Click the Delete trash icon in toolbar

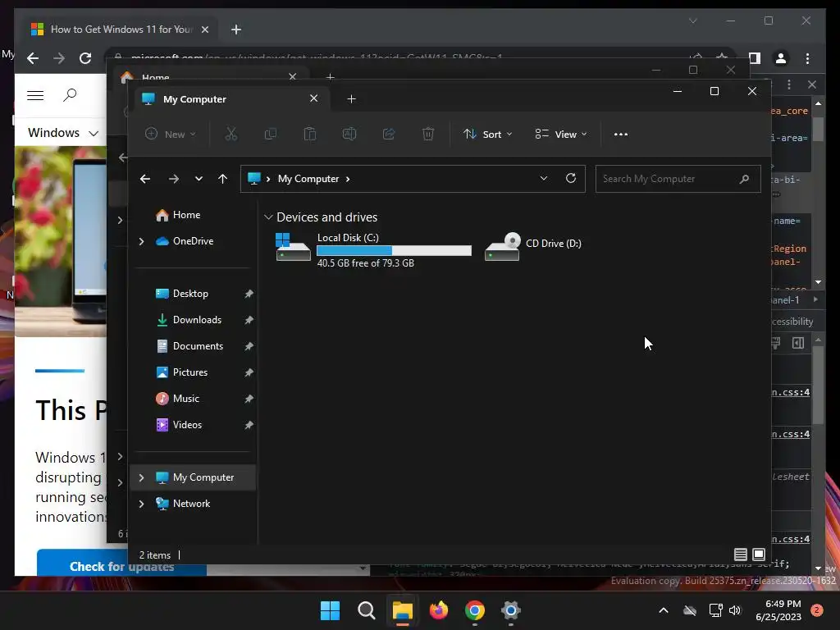pos(428,134)
